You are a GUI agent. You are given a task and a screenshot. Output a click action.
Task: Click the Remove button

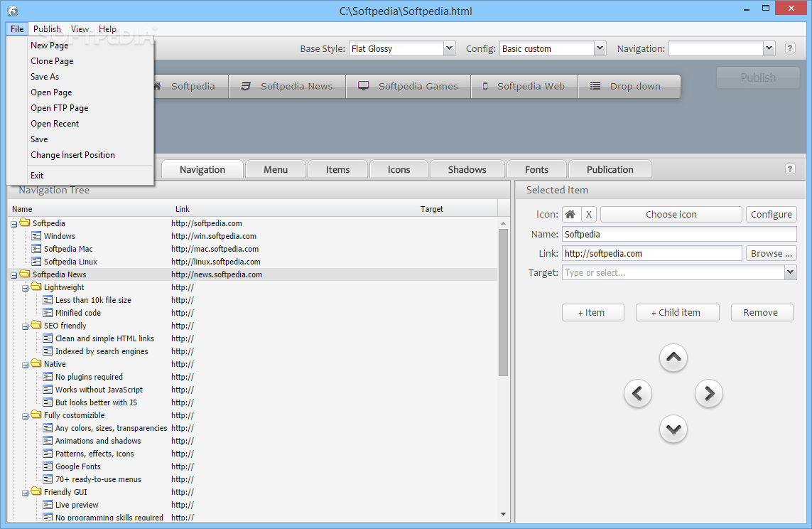762,312
